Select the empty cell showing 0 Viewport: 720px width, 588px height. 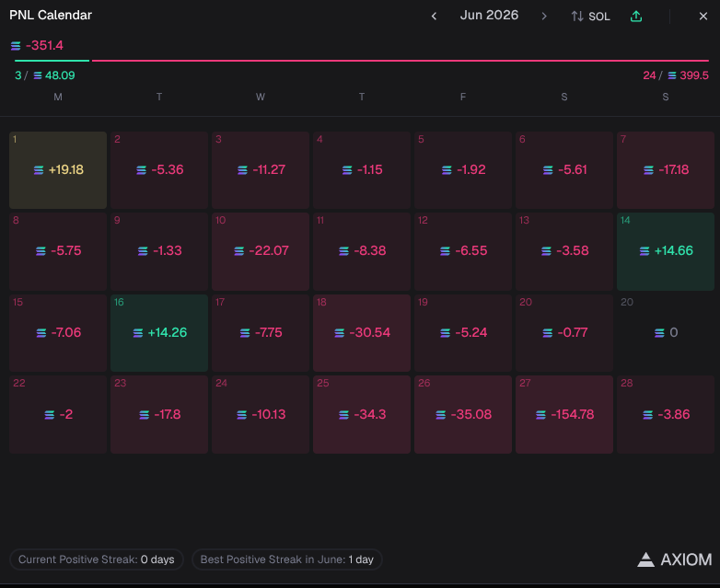point(666,333)
